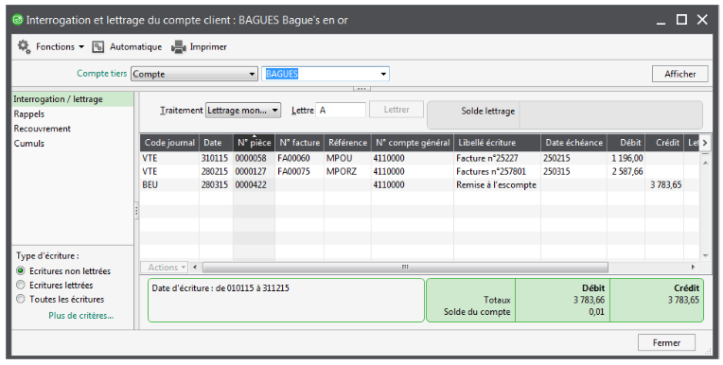Viewport: 723px width, 365px height.
Task: Select the Factures n°257801 row label
Action: tap(491, 171)
